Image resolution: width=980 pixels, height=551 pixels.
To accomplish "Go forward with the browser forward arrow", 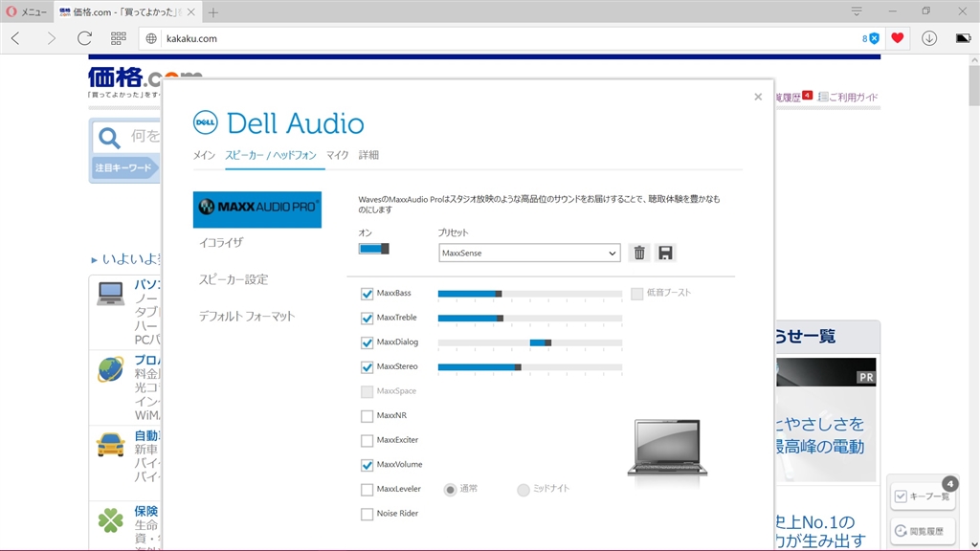I will tap(51, 38).
